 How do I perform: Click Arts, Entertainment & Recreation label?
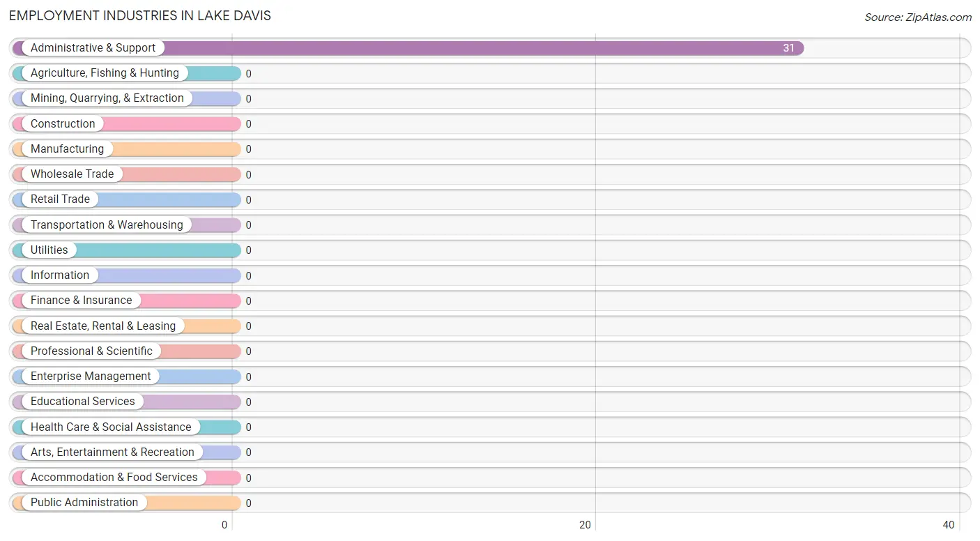[x=112, y=452]
